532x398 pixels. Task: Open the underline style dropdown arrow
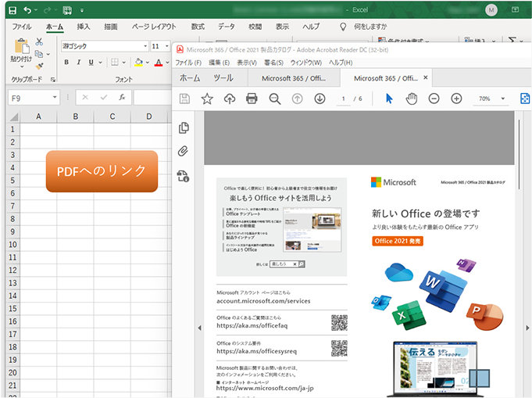100,63
